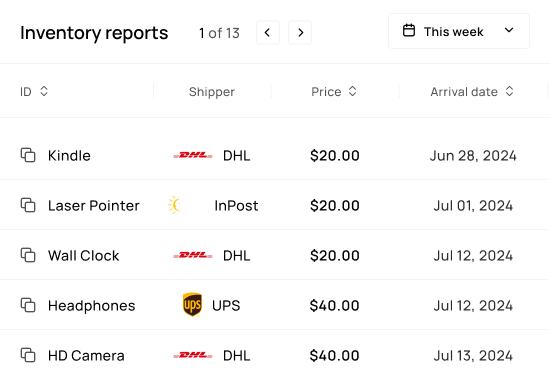
Task: Open the This week date range dropdown
Action: (x=459, y=31)
